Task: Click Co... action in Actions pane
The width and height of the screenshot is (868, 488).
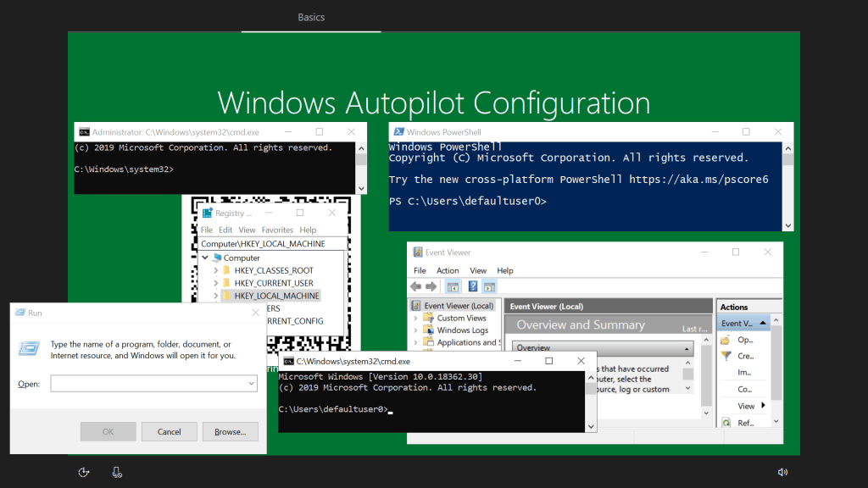Action: [744, 389]
